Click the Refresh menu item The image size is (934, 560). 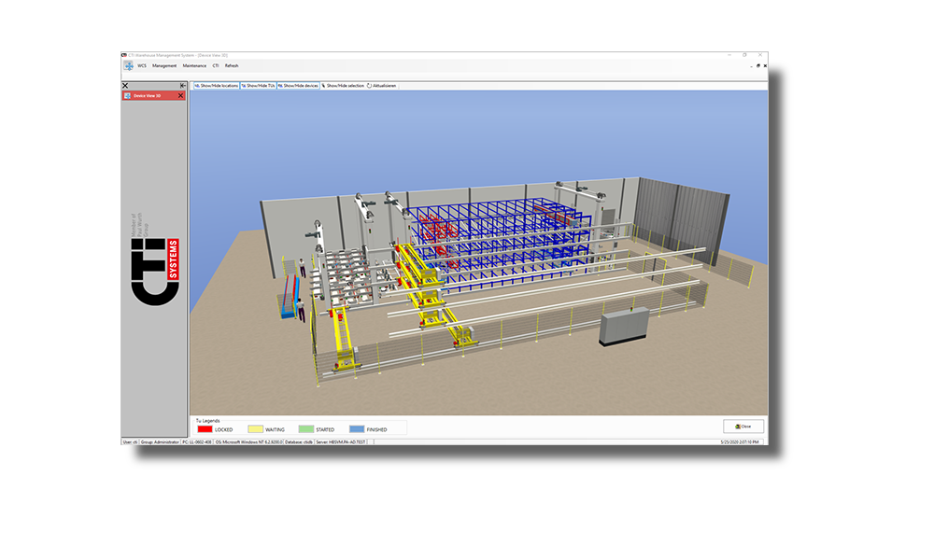point(232,66)
